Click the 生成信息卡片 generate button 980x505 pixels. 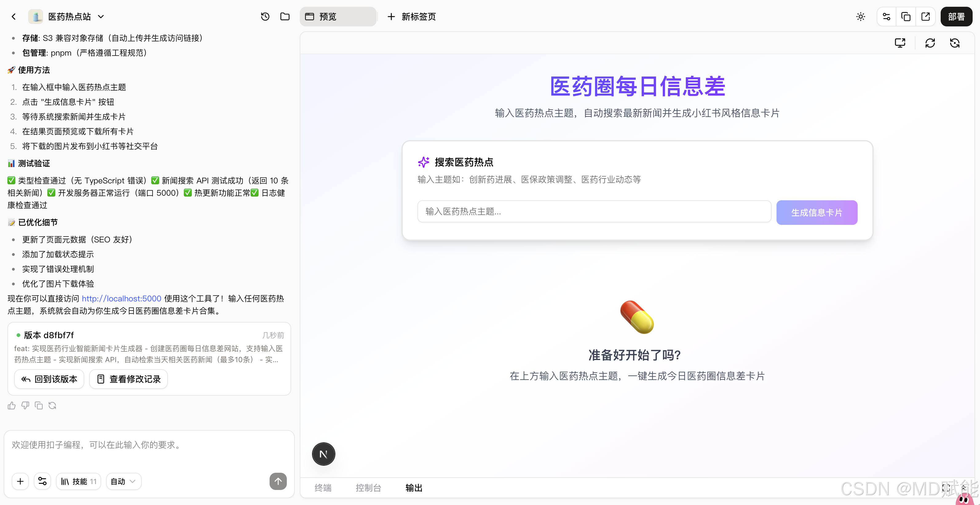(x=816, y=212)
